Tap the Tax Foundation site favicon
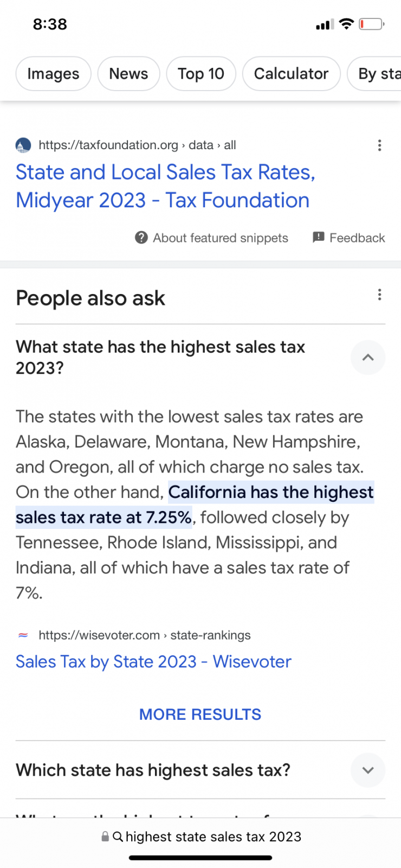 pyautogui.click(x=23, y=145)
